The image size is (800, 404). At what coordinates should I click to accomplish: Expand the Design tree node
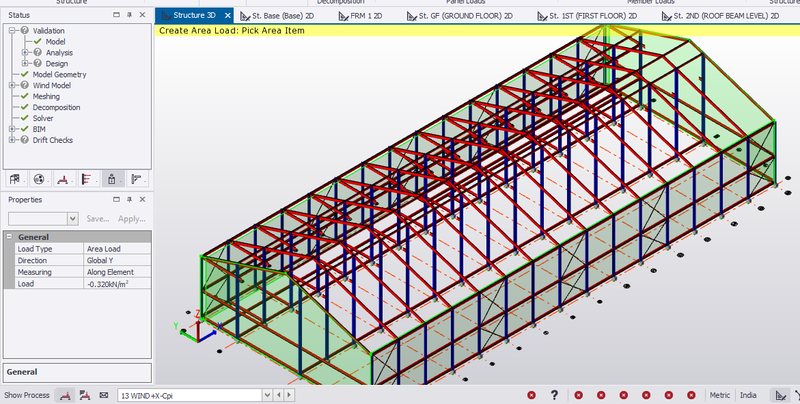point(24,63)
